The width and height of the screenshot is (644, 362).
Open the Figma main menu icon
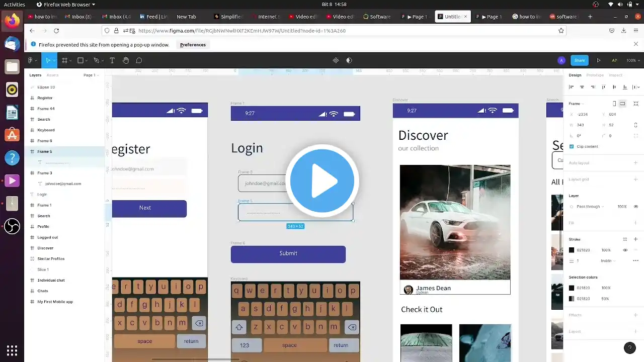click(30, 60)
